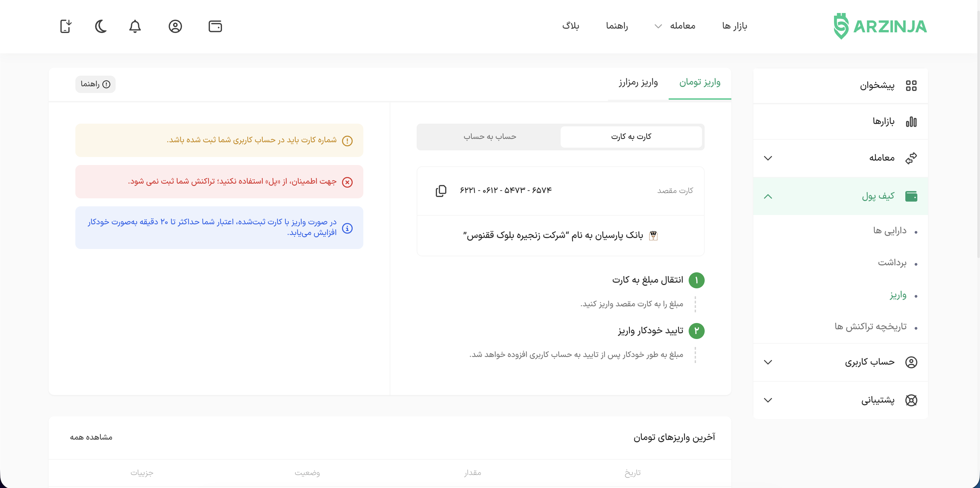Screen dimensions: 980x488
Task: Switch to dark mode with moon icon
Action: tap(101, 26)
